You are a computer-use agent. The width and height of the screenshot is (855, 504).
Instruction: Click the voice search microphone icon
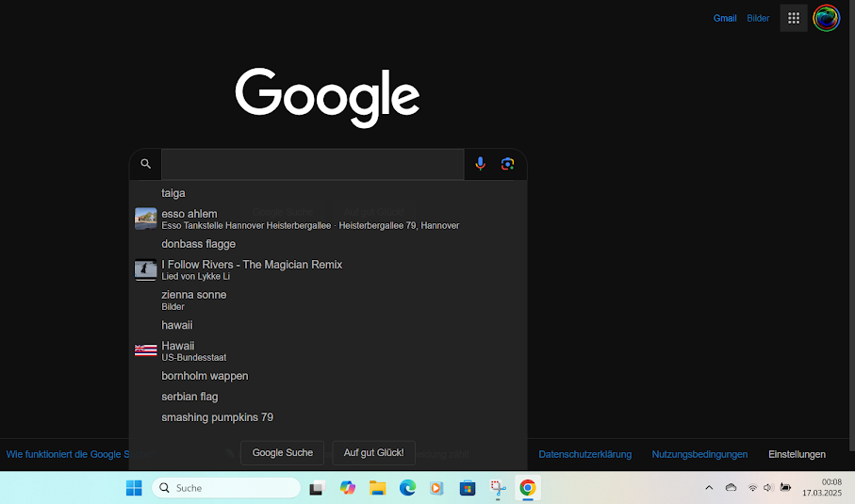pos(480,164)
